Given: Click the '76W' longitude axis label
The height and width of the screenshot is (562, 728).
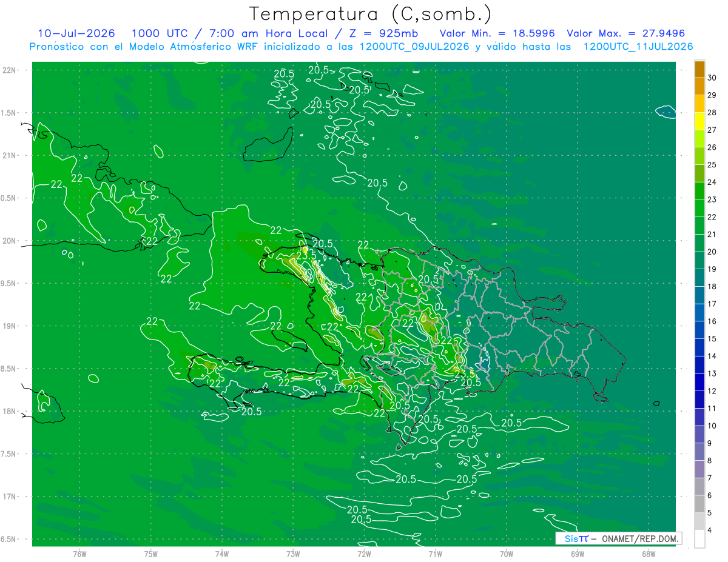Looking at the screenshot, I should (x=79, y=554).
